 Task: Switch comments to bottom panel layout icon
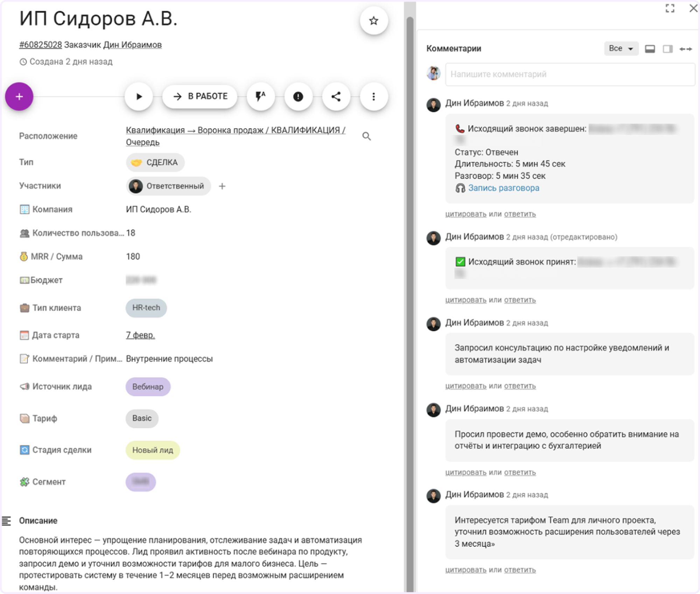[x=650, y=49]
